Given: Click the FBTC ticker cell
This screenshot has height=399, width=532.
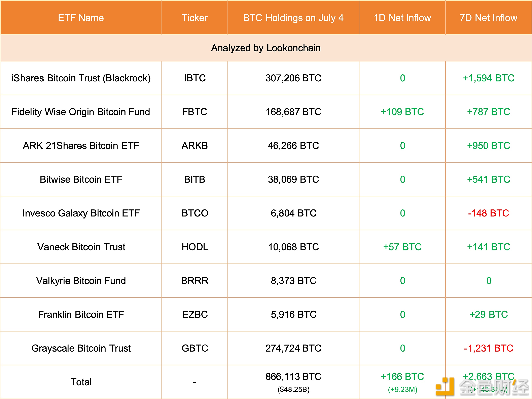Looking at the screenshot, I should coord(194,112).
